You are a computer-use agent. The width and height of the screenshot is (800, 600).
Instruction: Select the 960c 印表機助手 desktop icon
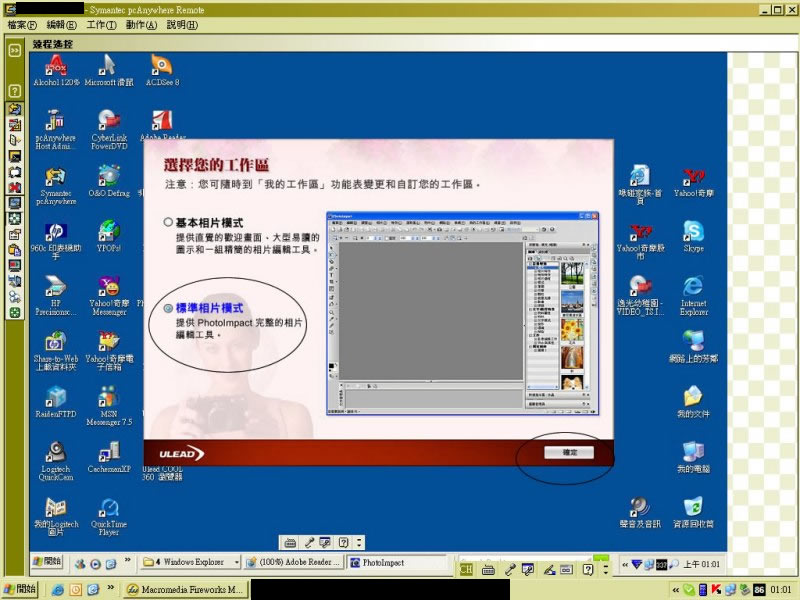(56, 240)
